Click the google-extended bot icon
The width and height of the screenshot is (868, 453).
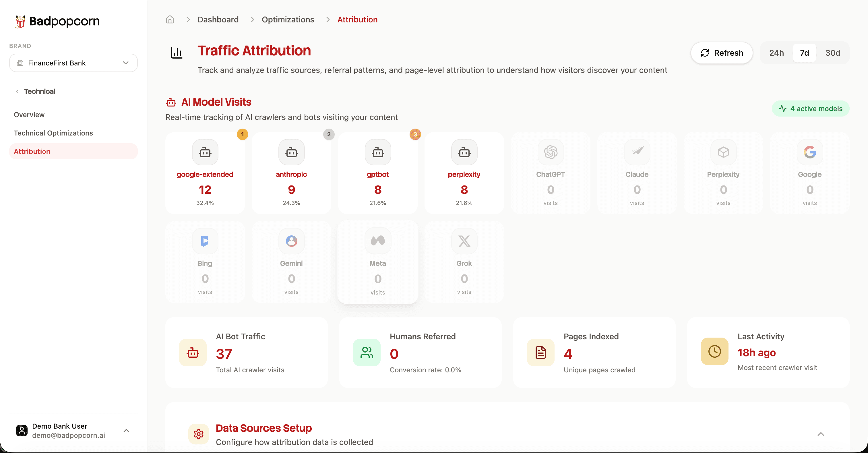(x=205, y=152)
